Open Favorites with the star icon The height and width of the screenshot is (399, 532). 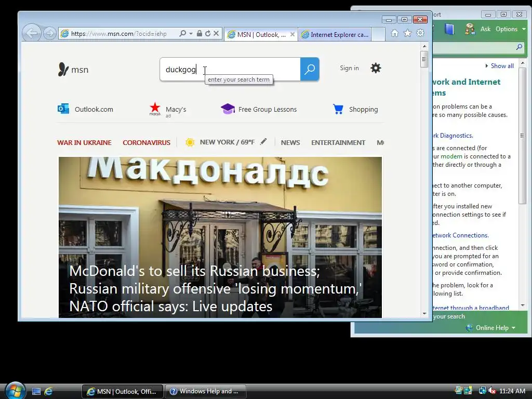click(407, 33)
